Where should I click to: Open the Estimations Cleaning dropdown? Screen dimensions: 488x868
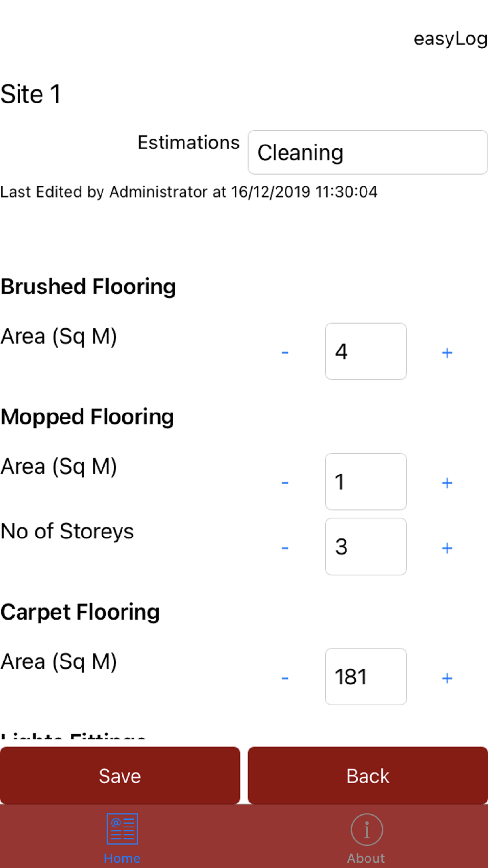pyautogui.click(x=367, y=152)
